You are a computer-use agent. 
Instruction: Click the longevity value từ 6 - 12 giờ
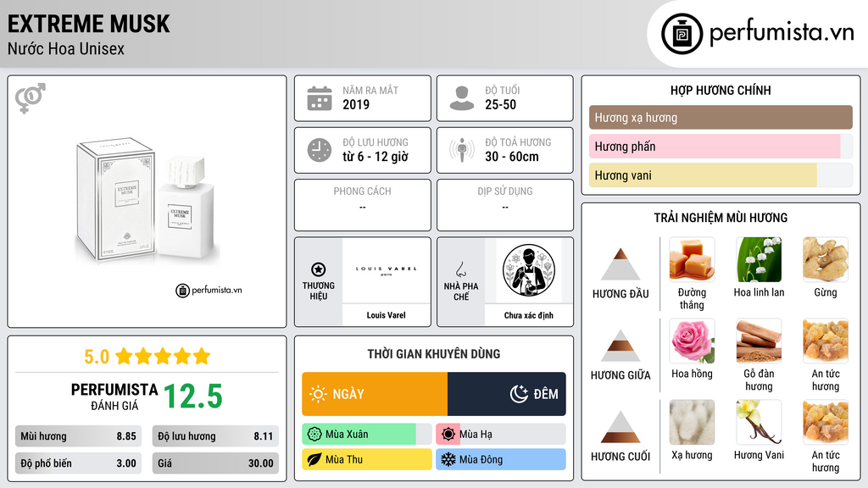[x=376, y=157]
